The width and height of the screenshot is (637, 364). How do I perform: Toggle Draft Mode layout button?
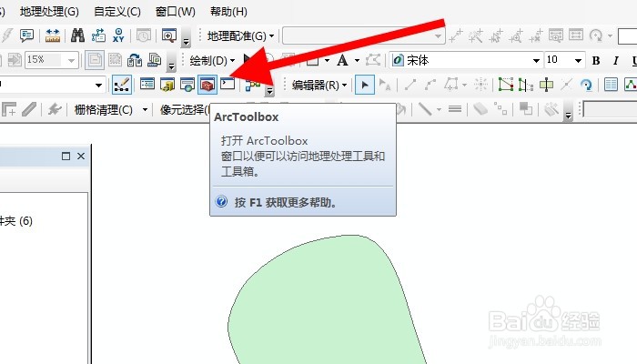pyautogui.click(x=95, y=60)
